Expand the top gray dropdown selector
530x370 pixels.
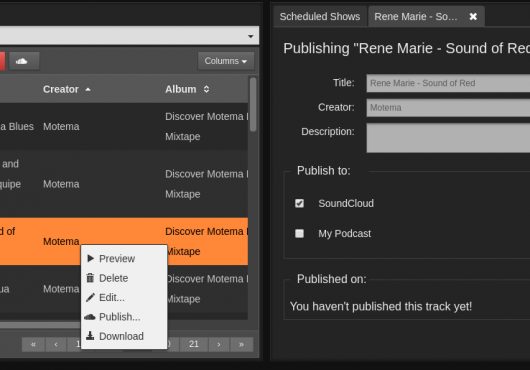pos(129,35)
